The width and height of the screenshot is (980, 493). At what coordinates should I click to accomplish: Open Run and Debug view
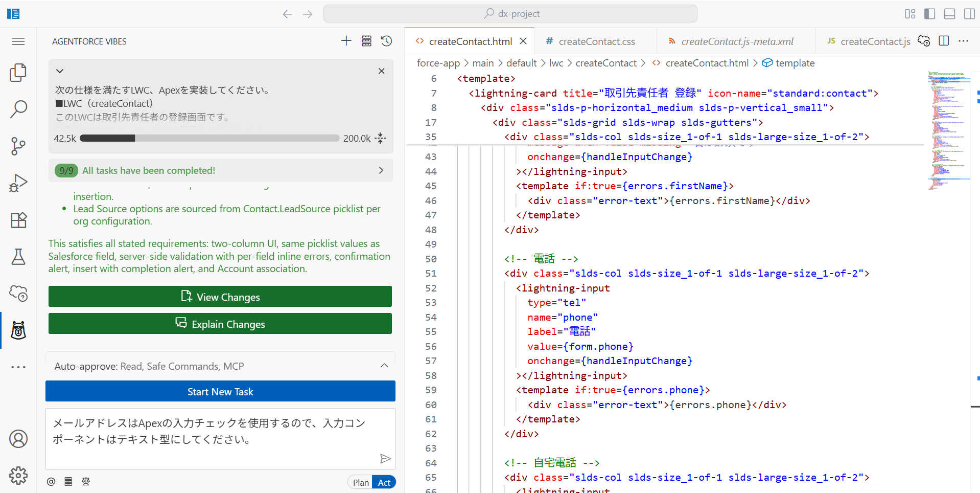click(x=18, y=183)
